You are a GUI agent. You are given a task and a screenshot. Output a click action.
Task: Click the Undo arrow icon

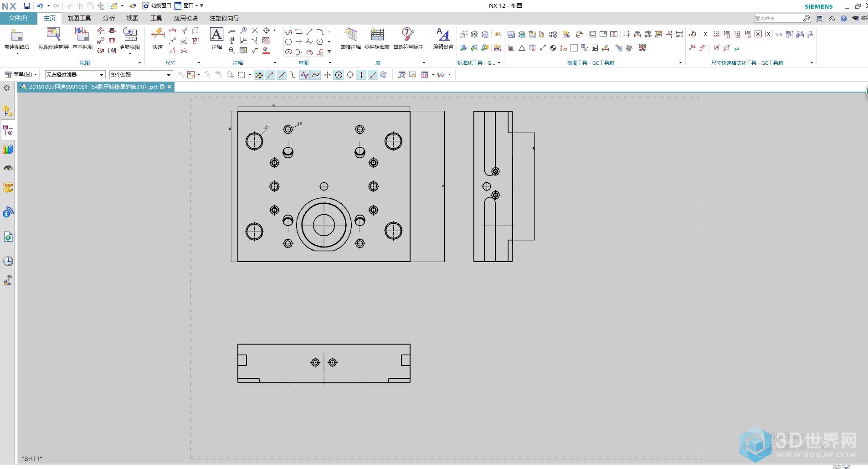pos(40,6)
